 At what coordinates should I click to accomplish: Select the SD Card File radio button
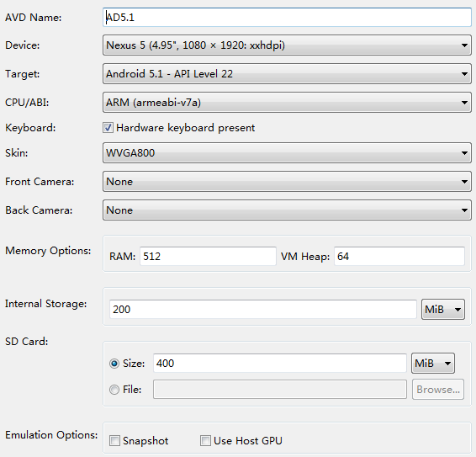[x=114, y=390]
